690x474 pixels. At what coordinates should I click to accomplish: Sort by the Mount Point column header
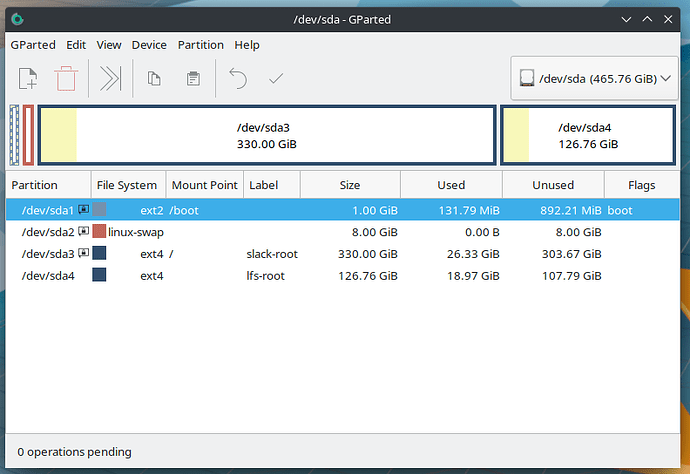click(x=205, y=185)
